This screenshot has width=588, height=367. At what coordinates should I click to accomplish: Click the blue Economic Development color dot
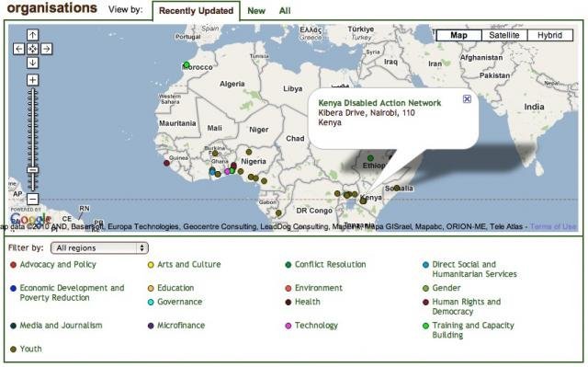click(x=13, y=289)
